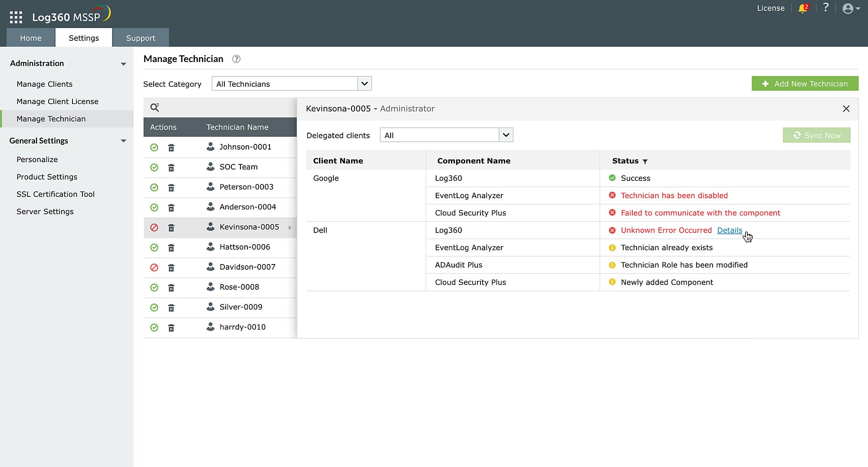Viewport: 868px width, 467px height.
Task: Open Manage Clients in sidebar
Action: [x=44, y=84]
